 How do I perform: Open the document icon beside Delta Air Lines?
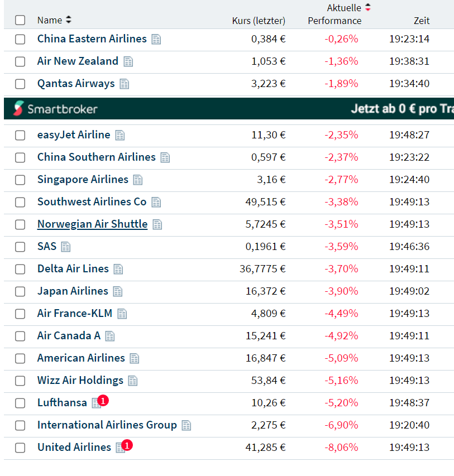(x=118, y=269)
